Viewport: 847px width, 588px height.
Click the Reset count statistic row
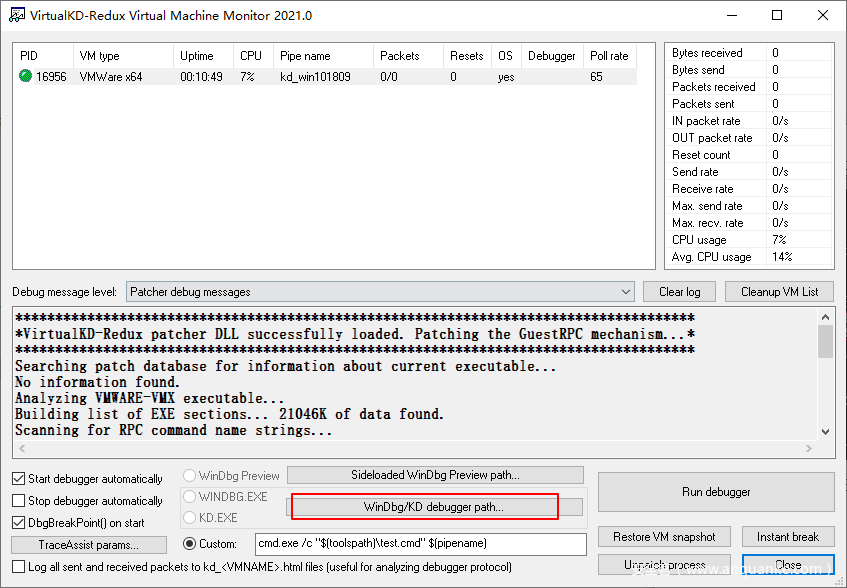pos(748,155)
